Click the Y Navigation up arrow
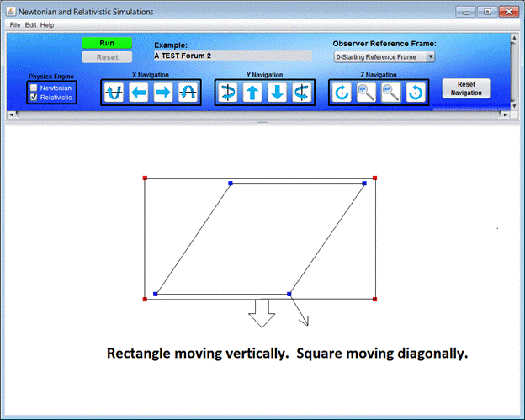 click(x=252, y=93)
